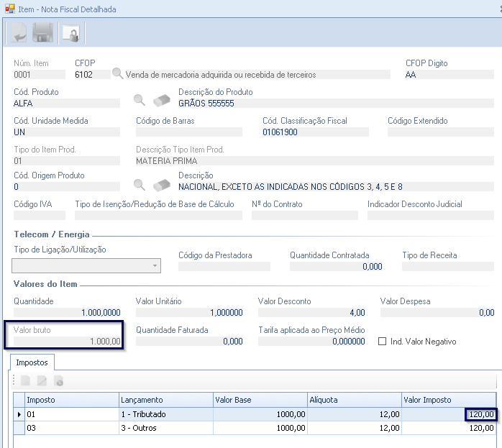Enable the Ind. Valor Negativo checkbox

383,342
